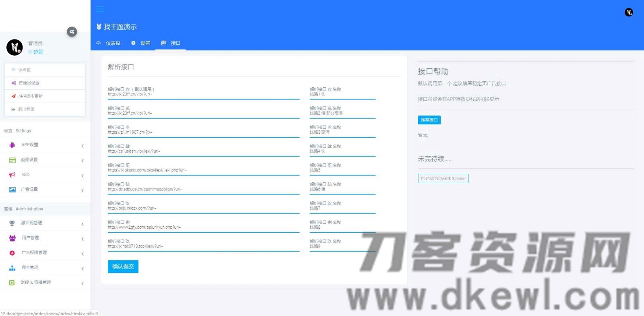Switch to the 仪表盘 tab in header
This screenshot has height=316, width=644.
click(x=109, y=43)
